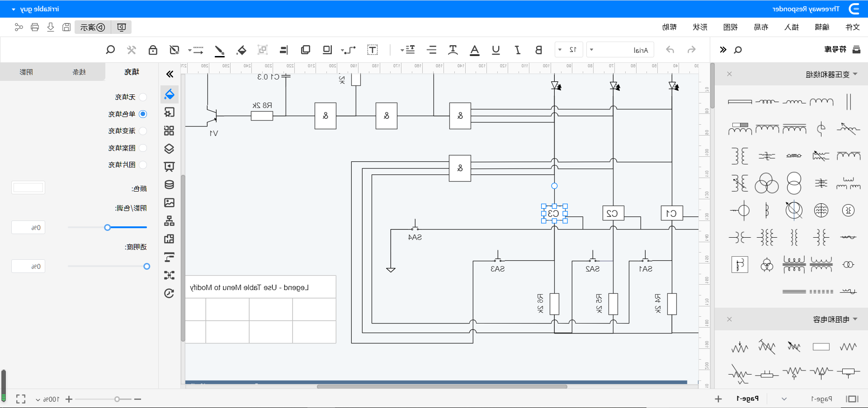This screenshot has height=408, width=868.
Task: Click the zoom in plus button
Action: [69, 399]
